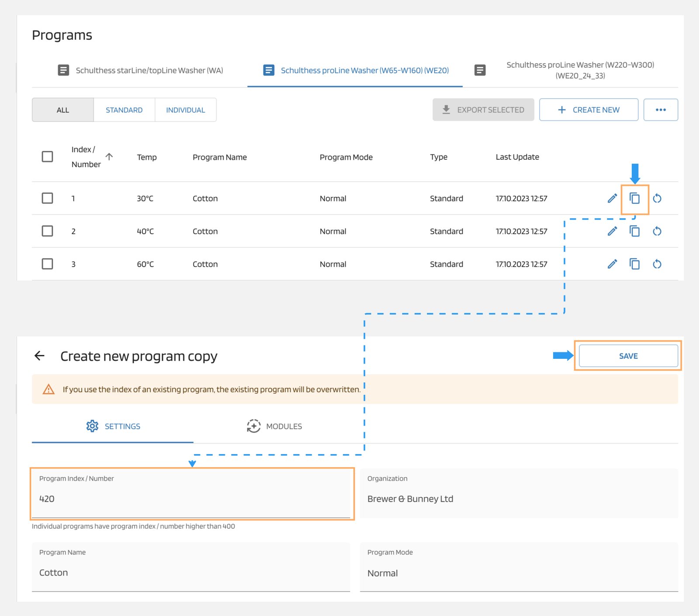
Task: Click CREATE NEW program button
Action: [588, 110]
